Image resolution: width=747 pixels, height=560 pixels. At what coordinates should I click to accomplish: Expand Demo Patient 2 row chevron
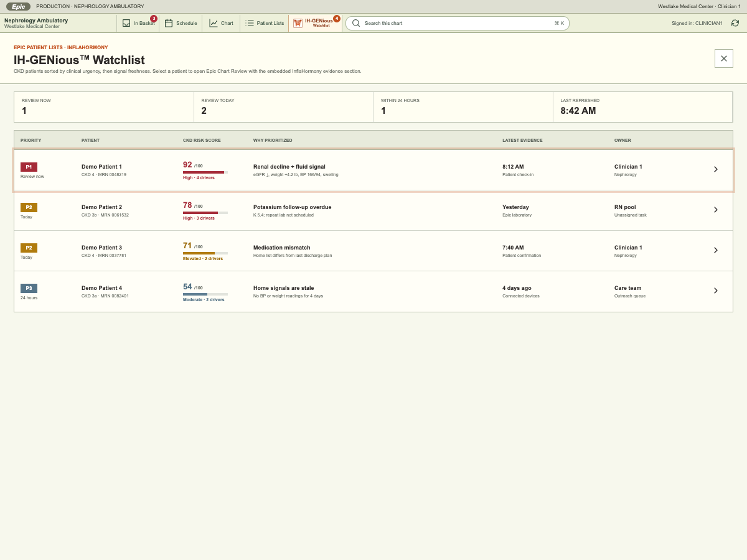point(716,210)
